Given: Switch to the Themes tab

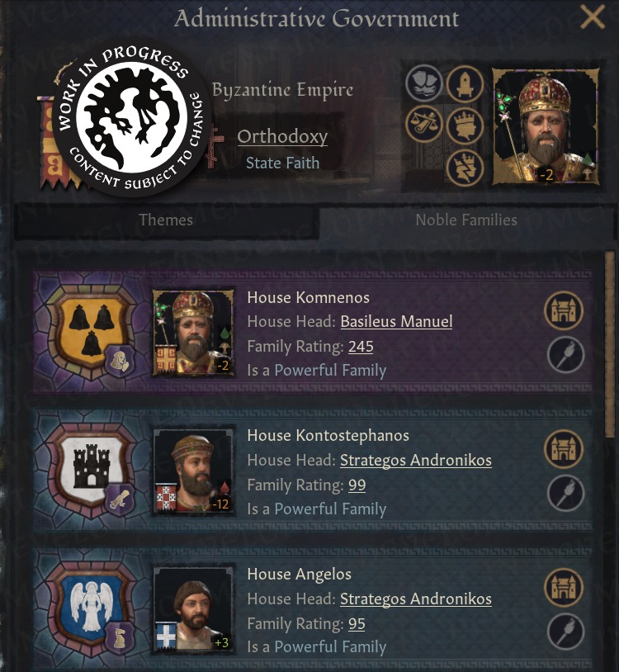Looking at the screenshot, I should [166, 220].
